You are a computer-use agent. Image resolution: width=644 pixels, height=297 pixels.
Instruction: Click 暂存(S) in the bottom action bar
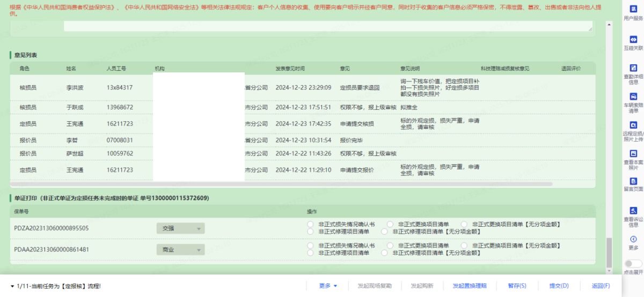click(517, 286)
